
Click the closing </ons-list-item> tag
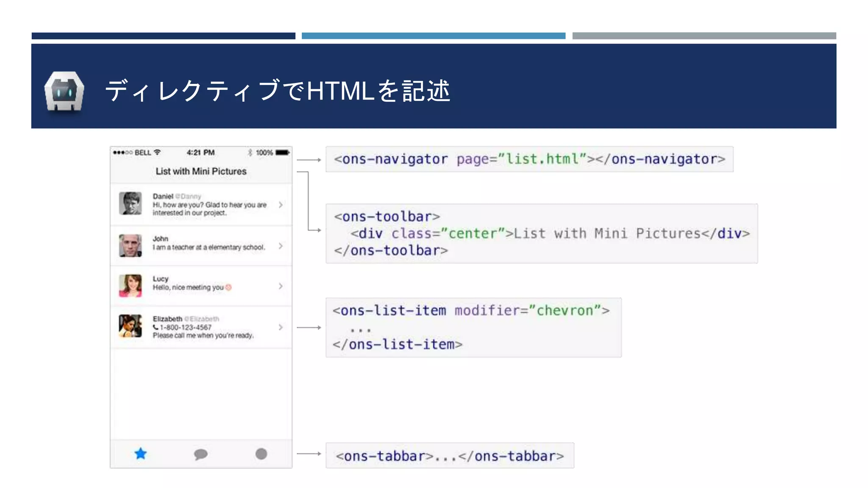click(x=397, y=344)
